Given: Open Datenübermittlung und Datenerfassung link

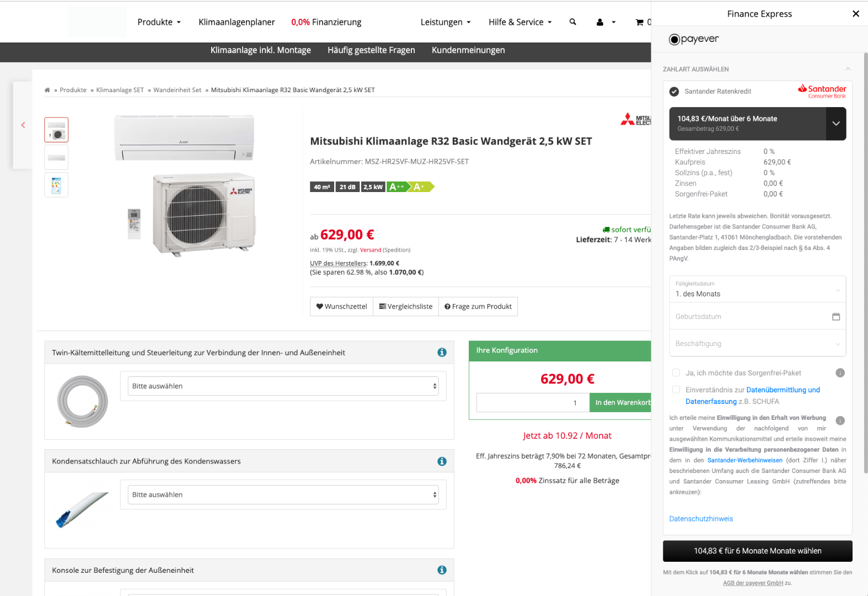Looking at the screenshot, I should [x=753, y=396].
